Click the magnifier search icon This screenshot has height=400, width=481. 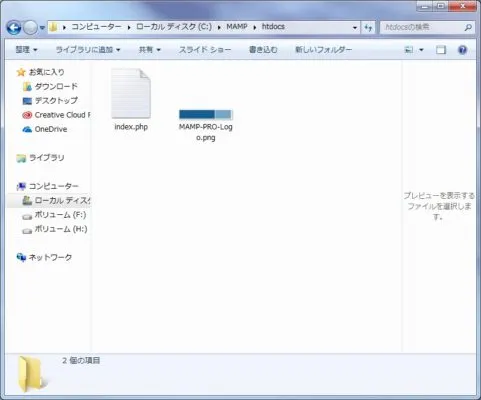pyautogui.click(x=468, y=28)
